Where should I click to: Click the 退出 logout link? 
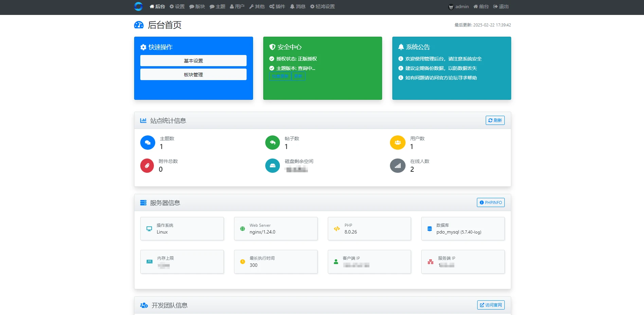point(501,6)
